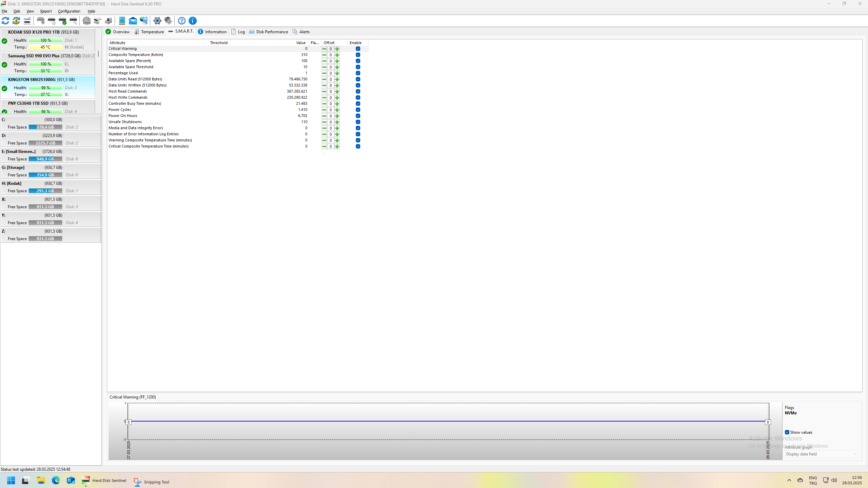
Task: Click the disk with clock toolbar icon
Action: [52, 21]
